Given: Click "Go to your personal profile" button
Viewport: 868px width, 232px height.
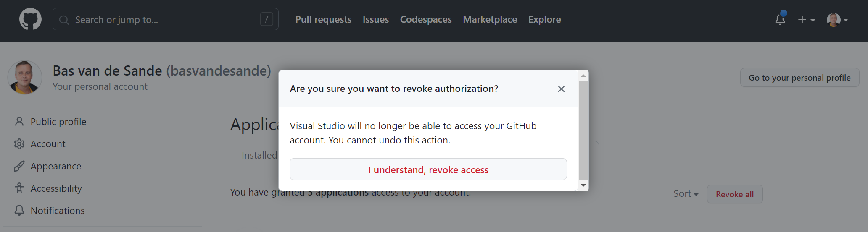Looking at the screenshot, I should click(799, 78).
